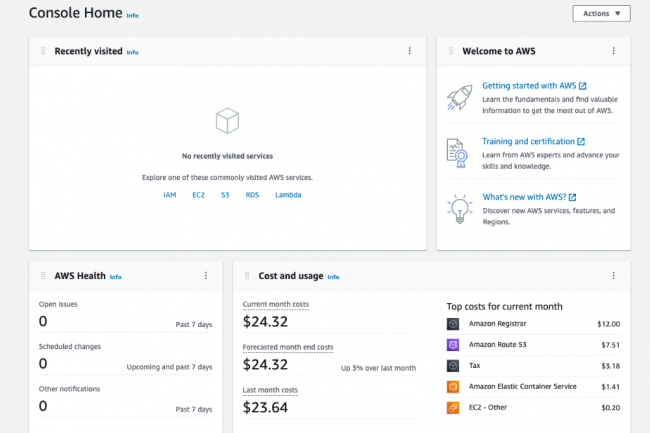Click the $23.64 last month value

point(265,408)
